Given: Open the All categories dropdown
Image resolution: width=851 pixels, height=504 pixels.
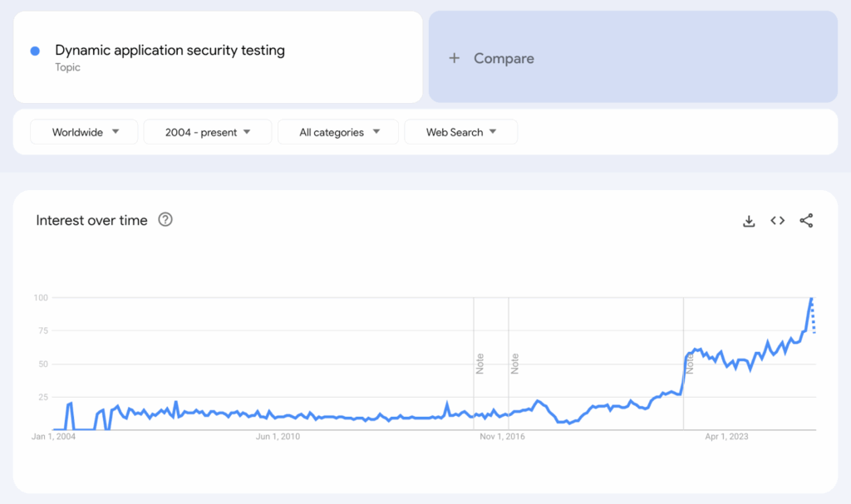Looking at the screenshot, I should 338,132.
